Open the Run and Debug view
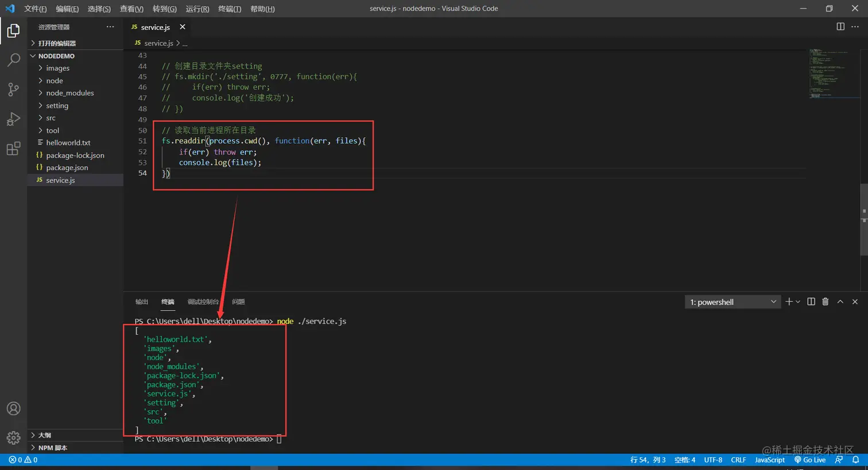 point(13,119)
